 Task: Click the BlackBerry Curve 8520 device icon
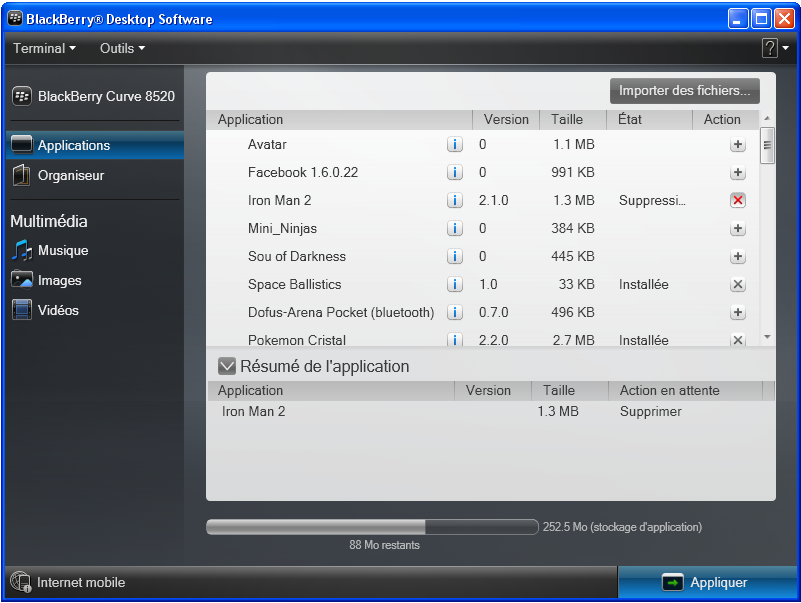(x=22, y=96)
